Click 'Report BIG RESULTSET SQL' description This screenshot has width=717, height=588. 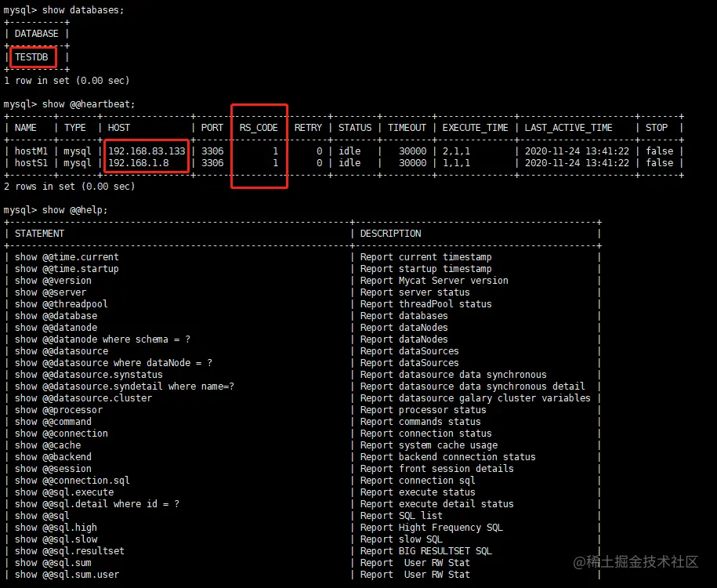426,551
